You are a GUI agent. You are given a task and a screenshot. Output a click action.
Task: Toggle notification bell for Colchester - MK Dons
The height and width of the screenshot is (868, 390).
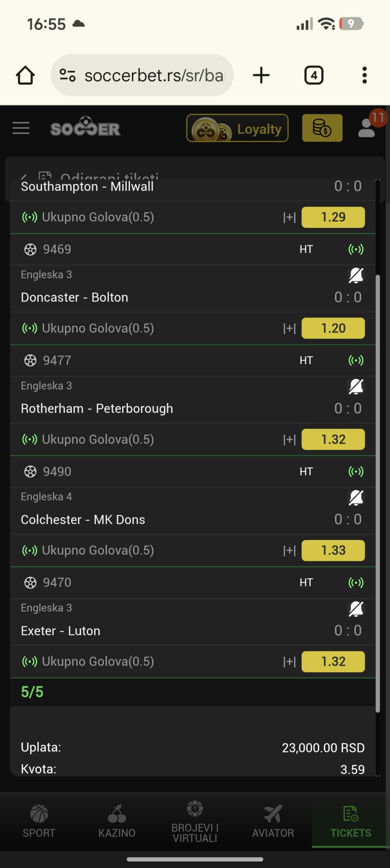[356, 497]
